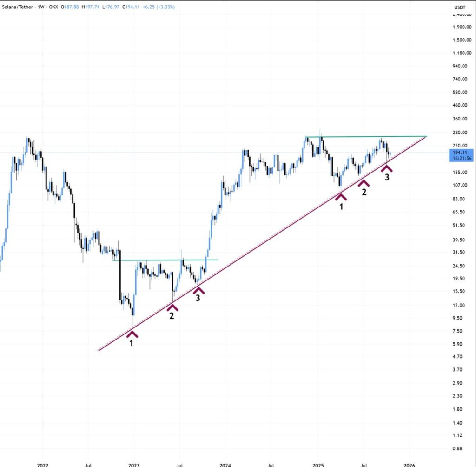The width and height of the screenshot is (476, 467).
Task: Select the arrow marker labeled 3 near 2025
Action: point(387,171)
